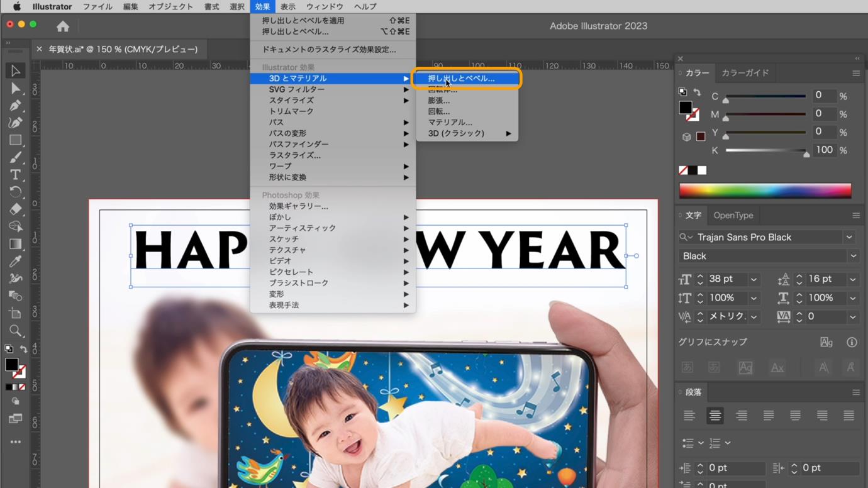The image size is (868, 488).
Task: Justify with last line centered
Action: click(x=796, y=416)
